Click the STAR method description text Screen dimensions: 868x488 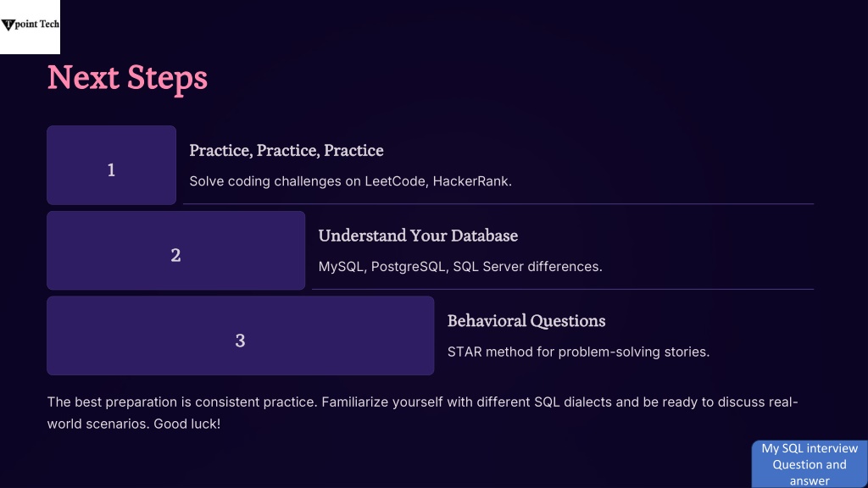pos(578,352)
